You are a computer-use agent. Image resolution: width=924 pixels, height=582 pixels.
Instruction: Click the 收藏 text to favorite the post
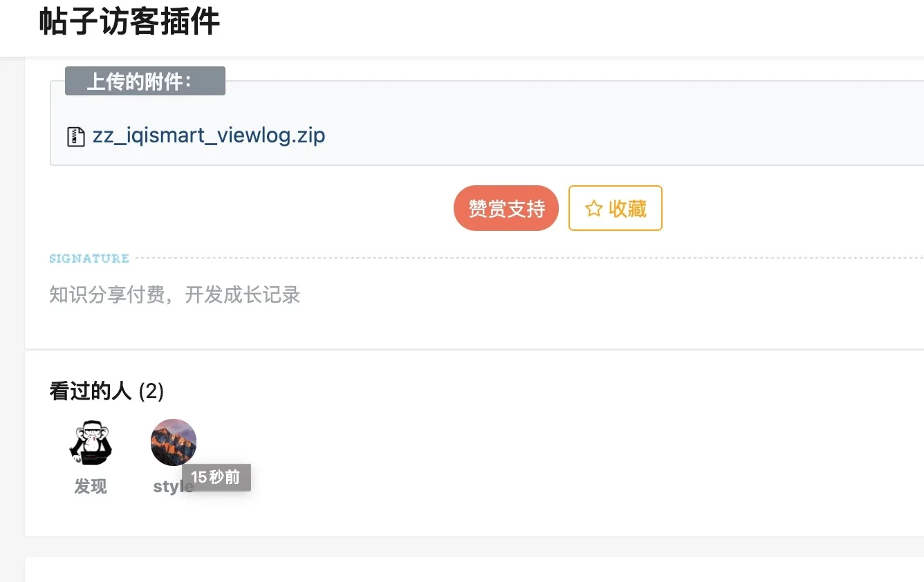[627, 209]
